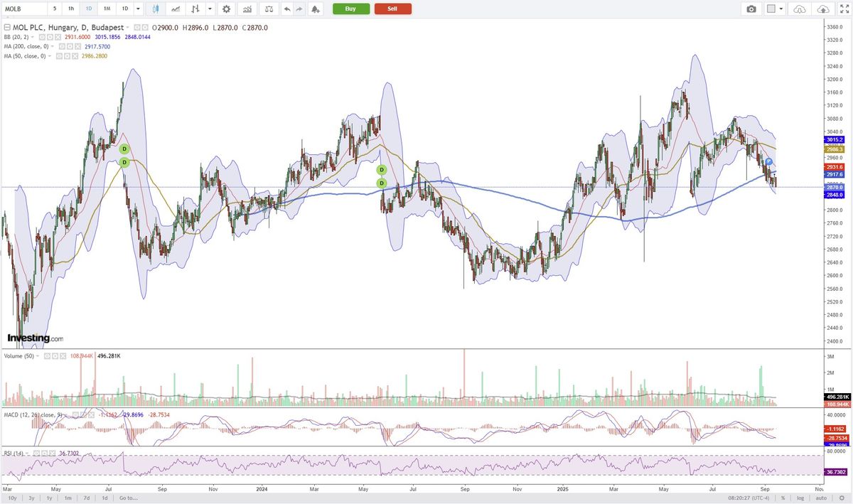Viewport: 853px width, 504px height.
Task: Set the time range to 3y
Action: pyautogui.click(x=31, y=498)
